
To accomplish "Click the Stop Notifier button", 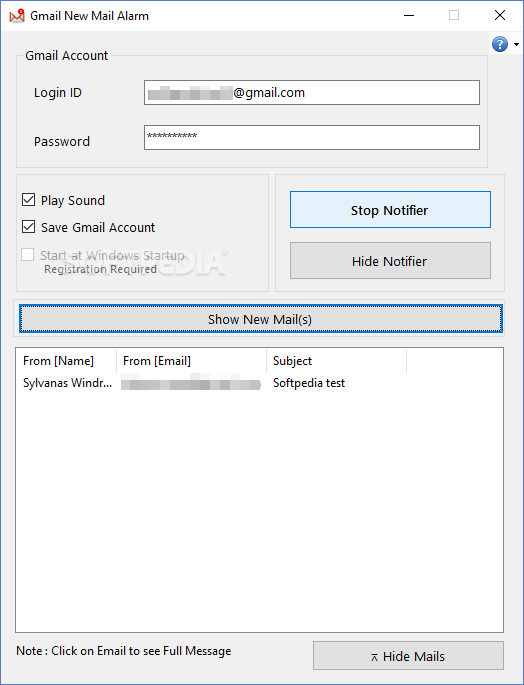I will pos(390,210).
